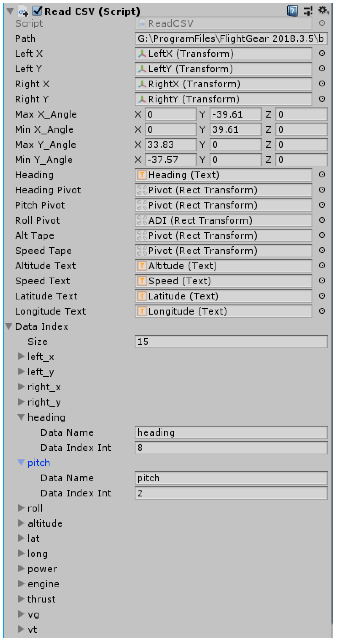Collapse the heading data element
This screenshot has width=338, height=644.
21,417
